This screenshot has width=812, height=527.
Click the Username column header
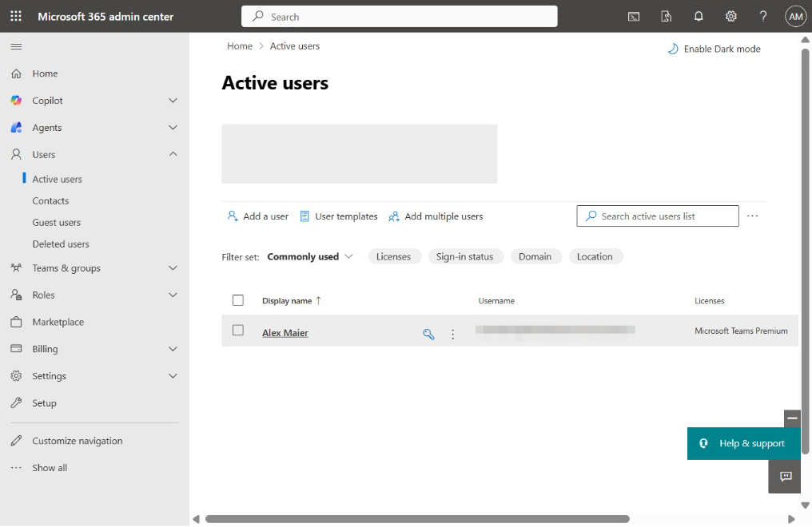[x=496, y=300]
